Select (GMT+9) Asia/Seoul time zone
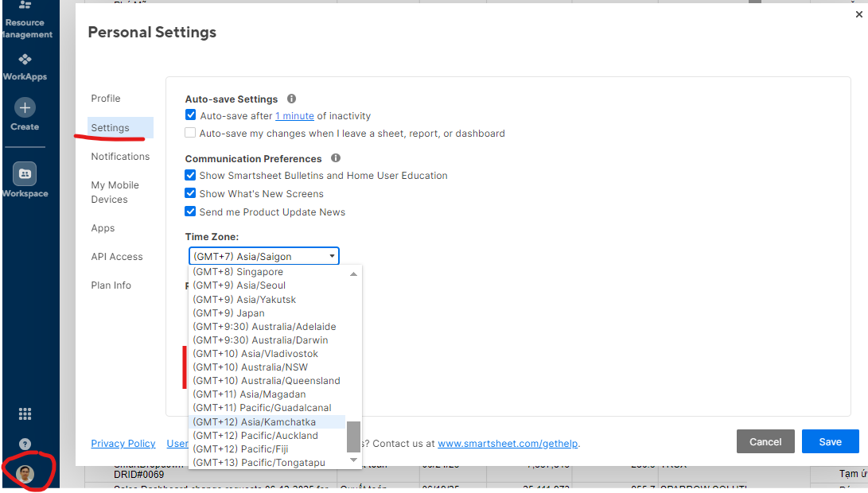The height and width of the screenshot is (493, 868). pyautogui.click(x=267, y=285)
